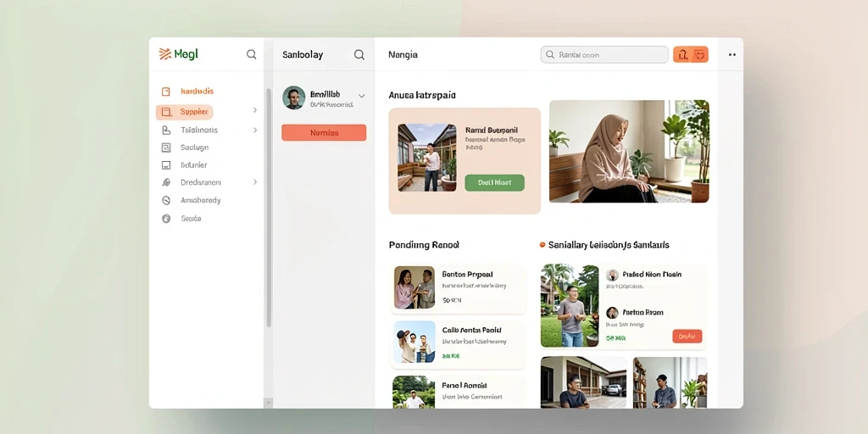868x434 pixels.
Task: Click the Saolugn sidebar icon
Action: pos(166,147)
